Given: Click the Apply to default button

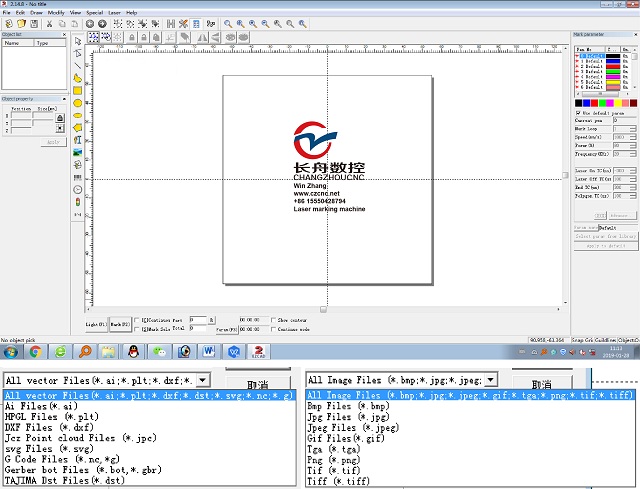Looking at the screenshot, I should (x=606, y=246).
